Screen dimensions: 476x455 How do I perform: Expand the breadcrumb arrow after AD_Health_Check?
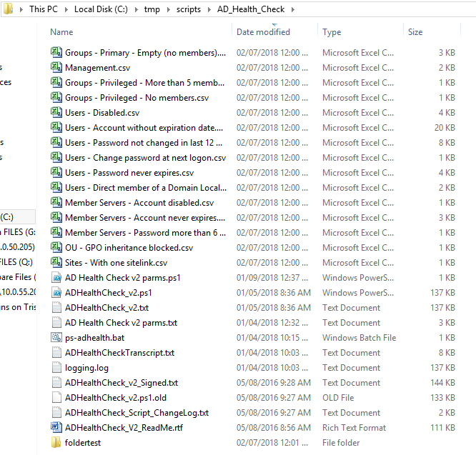(x=292, y=9)
